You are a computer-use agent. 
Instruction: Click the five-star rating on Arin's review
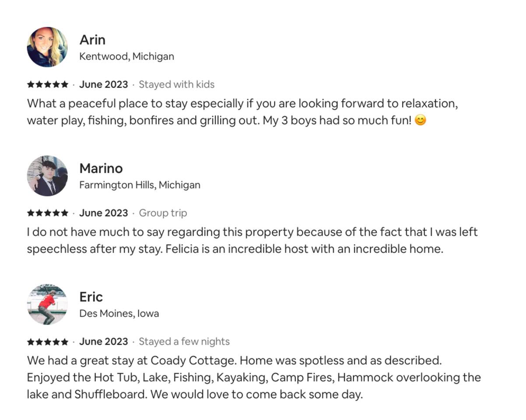(48, 84)
